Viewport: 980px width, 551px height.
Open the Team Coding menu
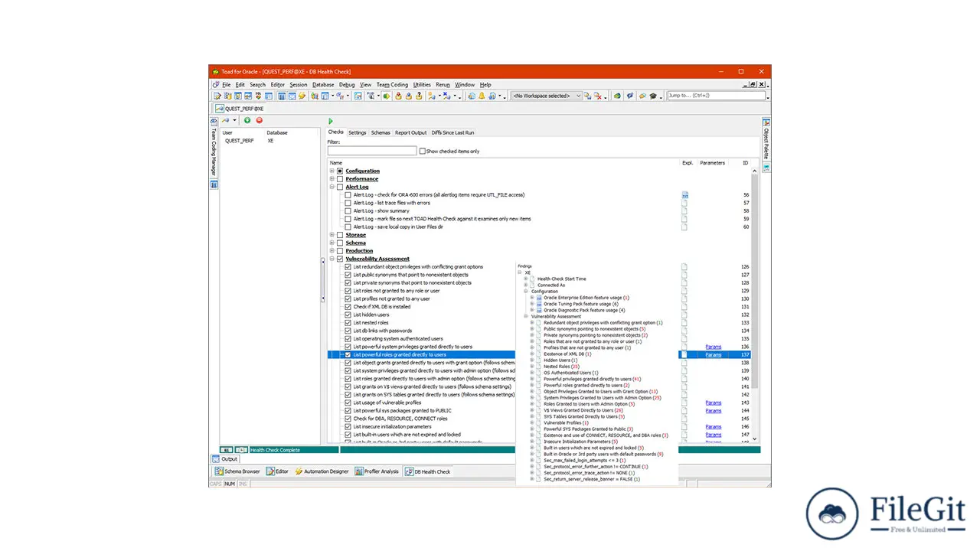coord(392,84)
